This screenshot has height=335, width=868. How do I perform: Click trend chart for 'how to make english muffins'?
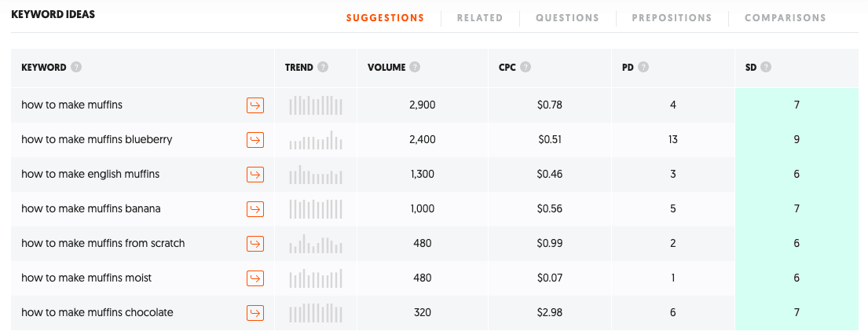click(x=316, y=174)
